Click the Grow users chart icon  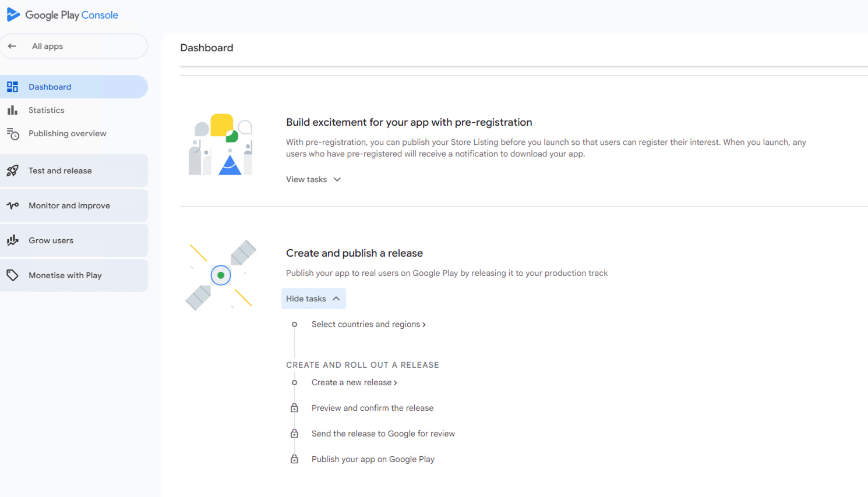12,240
